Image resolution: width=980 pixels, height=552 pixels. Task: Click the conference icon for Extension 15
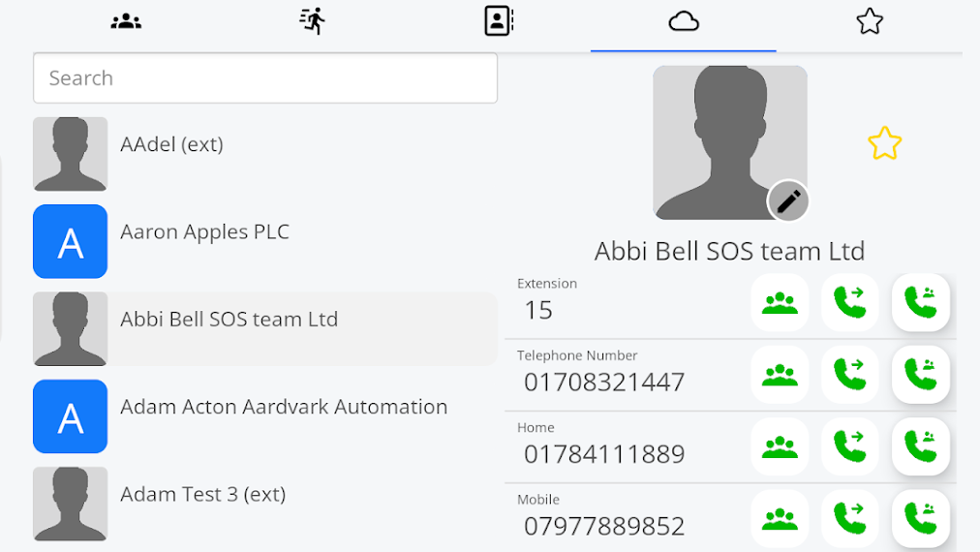pyautogui.click(x=780, y=303)
